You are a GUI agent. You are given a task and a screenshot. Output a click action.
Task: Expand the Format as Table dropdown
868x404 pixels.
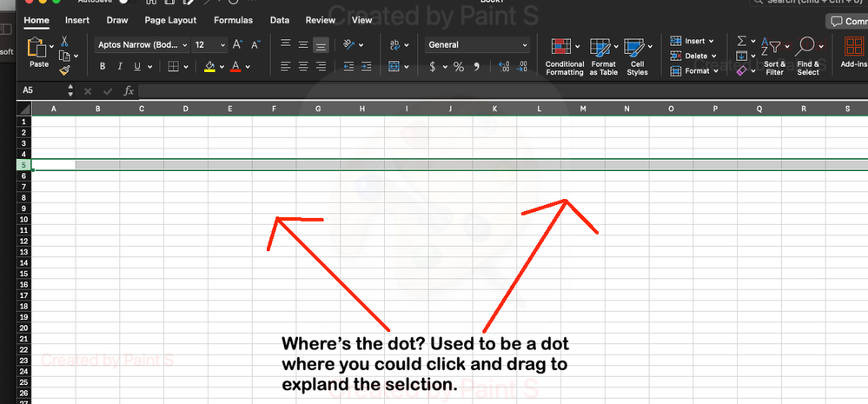[x=615, y=47]
